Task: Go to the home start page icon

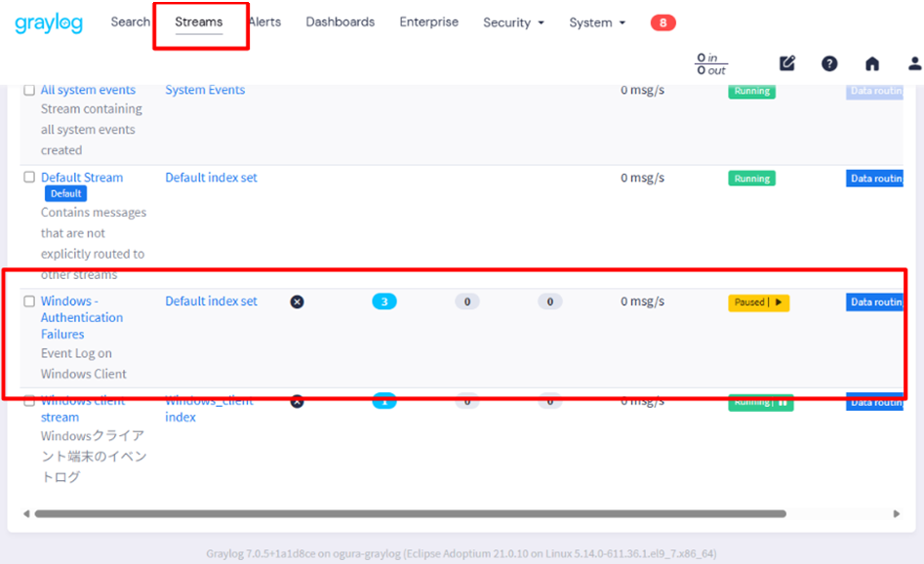Action: 872,63
